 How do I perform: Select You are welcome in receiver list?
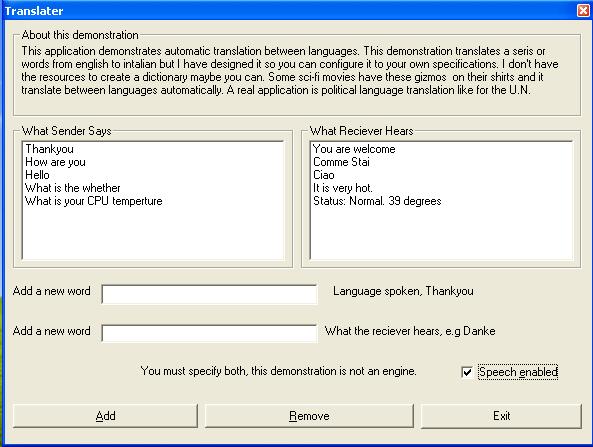tap(354, 149)
